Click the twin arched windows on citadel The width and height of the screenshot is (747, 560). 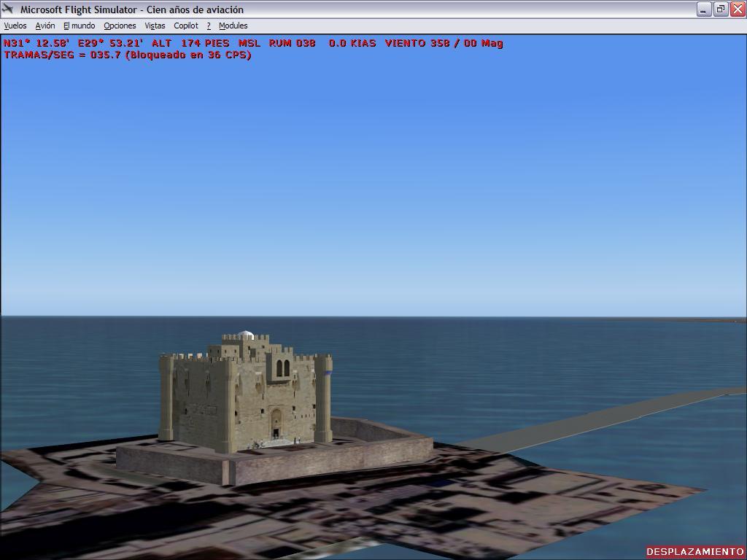tap(283, 367)
